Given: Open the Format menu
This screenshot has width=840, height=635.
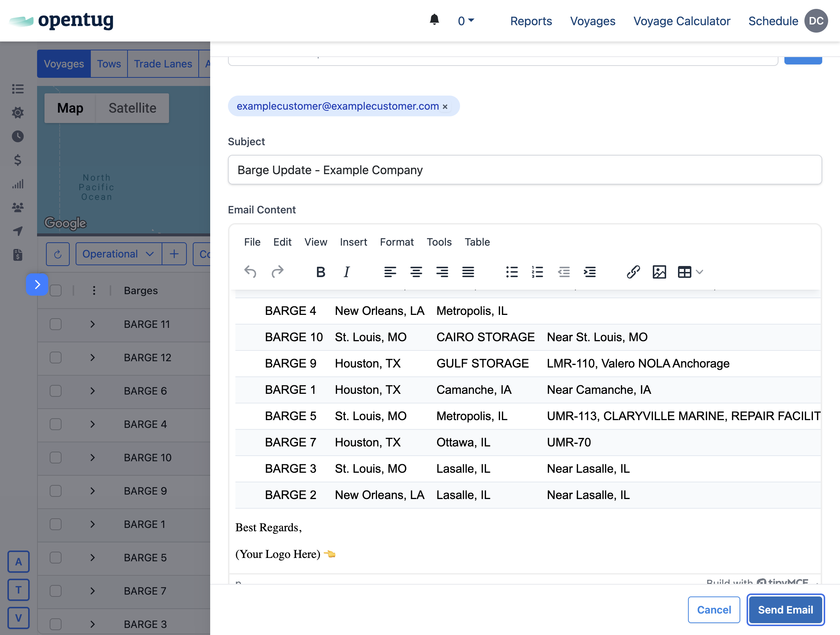Looking at the screenshot, I should tap(396, 242).
